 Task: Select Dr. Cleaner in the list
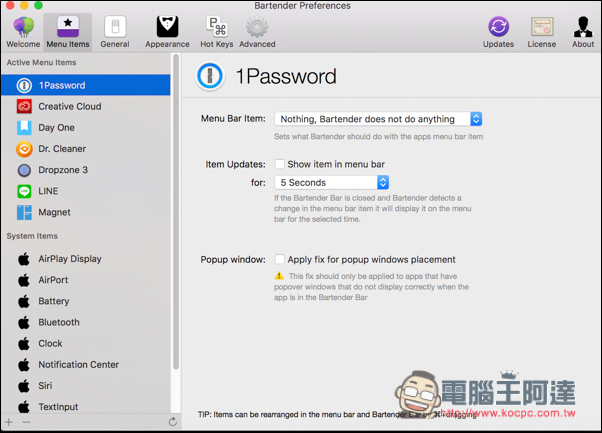point(62,149)
